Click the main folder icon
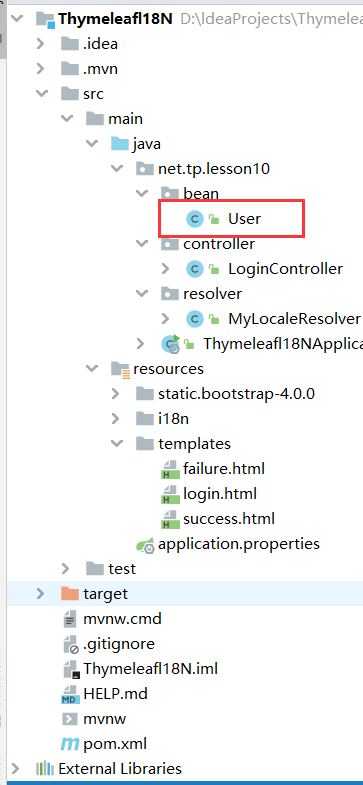Viewport: 363px width, 785px height. coord(95,119)
